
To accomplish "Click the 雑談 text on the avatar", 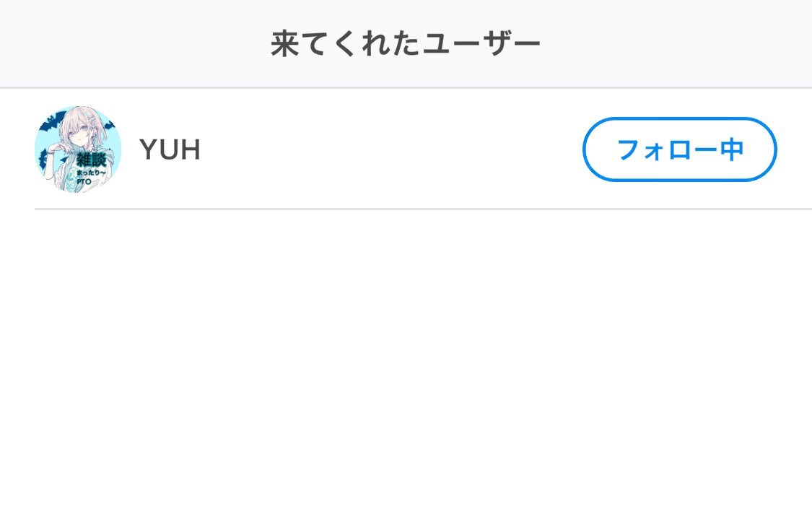I will coord(91,160).
